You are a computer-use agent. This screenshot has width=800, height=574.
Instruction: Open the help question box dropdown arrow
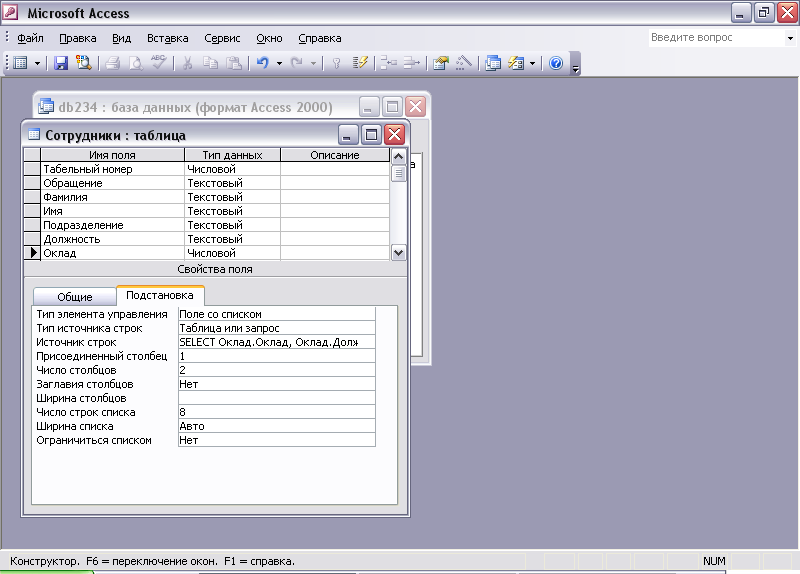point(790,38)
